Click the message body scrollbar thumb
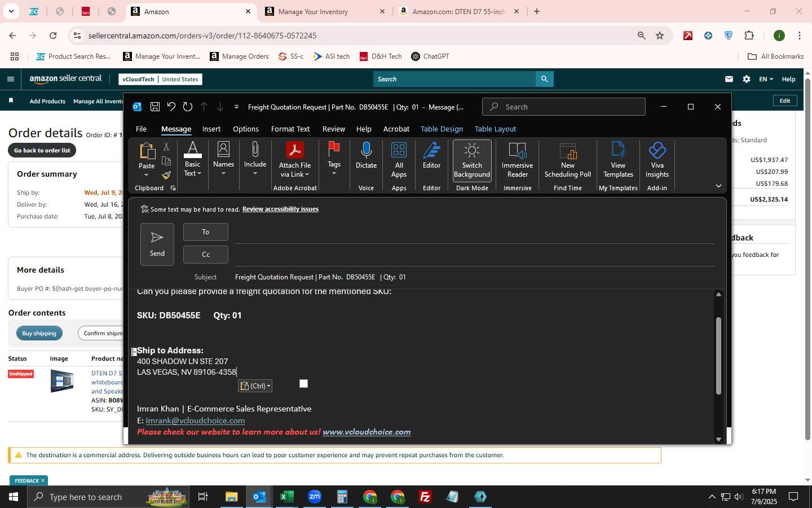This screenshot has height=508, width=812. click(718, 356)
